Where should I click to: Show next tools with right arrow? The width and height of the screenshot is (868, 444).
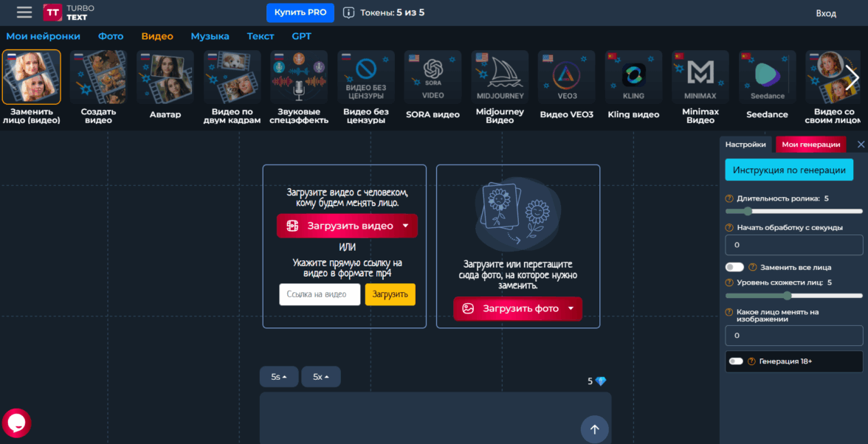click(852, 77)
